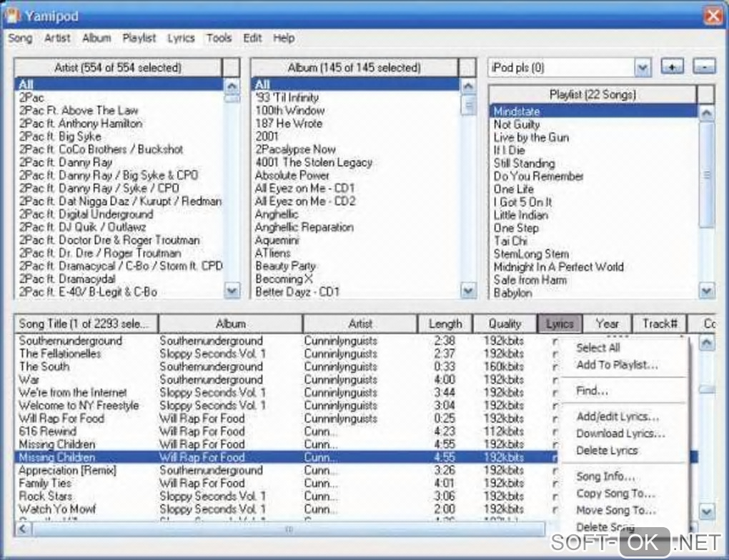Click the song table horizontal scrollbar thumb
This screenshot has width=729, height=560.
coord(288,529)
